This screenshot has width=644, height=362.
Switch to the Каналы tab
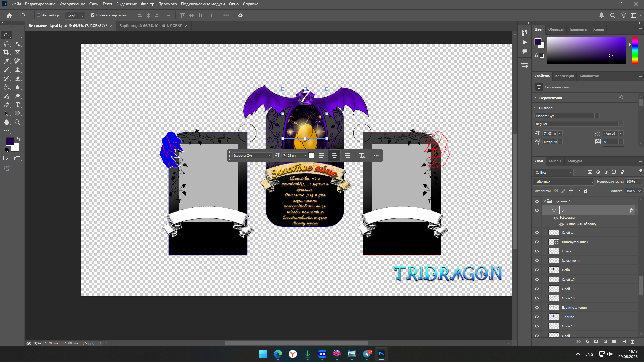click(555, 161)
